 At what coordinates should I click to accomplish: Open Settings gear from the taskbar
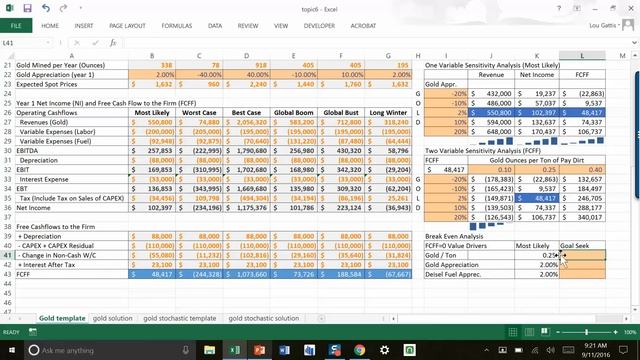click(x=384, y=350)
